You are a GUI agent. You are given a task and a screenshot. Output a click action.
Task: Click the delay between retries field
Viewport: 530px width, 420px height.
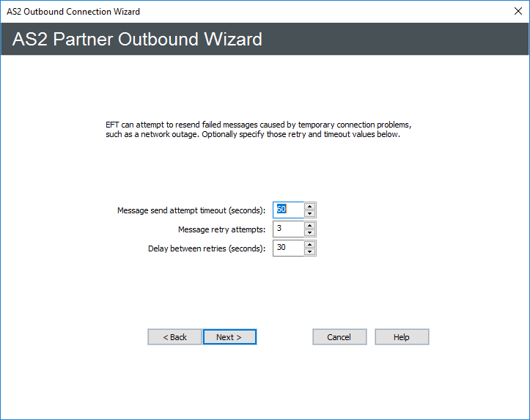point(288,248)
